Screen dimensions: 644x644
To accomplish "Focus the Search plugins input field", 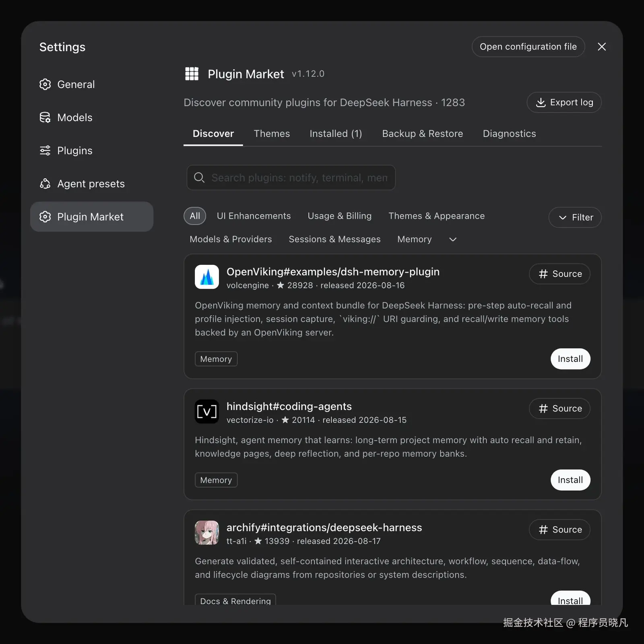I will coord(291,178).
